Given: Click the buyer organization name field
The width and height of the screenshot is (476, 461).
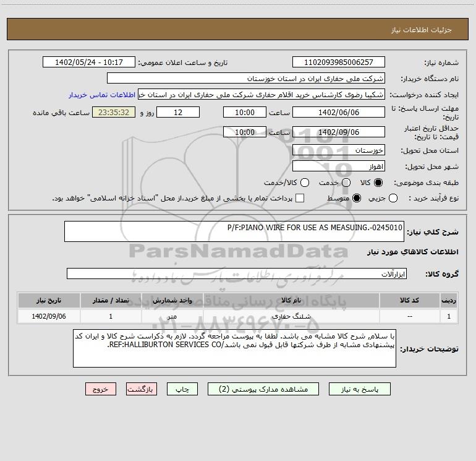Looking at the screenshot, I should 246,79.
